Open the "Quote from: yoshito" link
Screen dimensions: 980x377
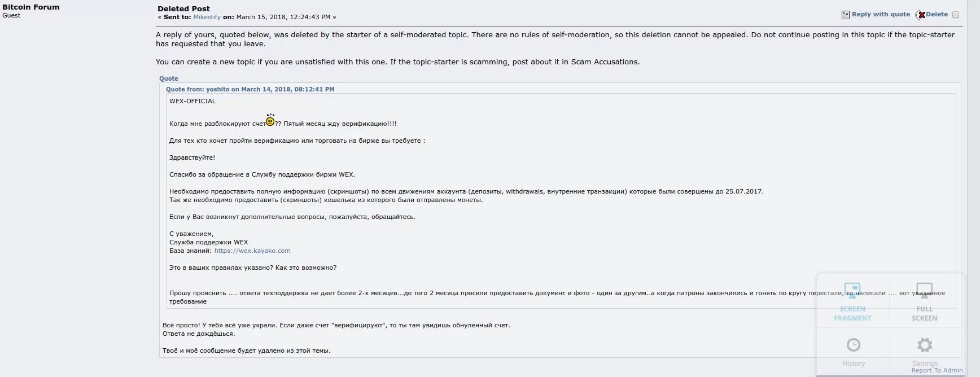click(250, 89)
